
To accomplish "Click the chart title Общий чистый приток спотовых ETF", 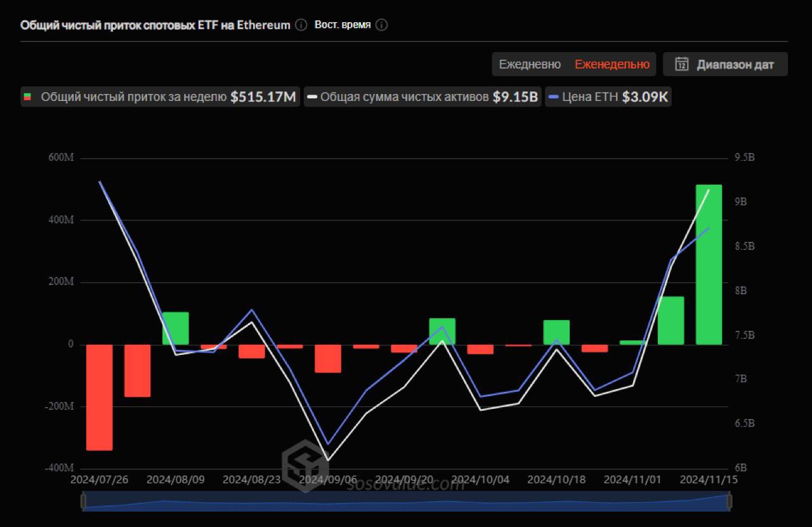I will [155, 25].
